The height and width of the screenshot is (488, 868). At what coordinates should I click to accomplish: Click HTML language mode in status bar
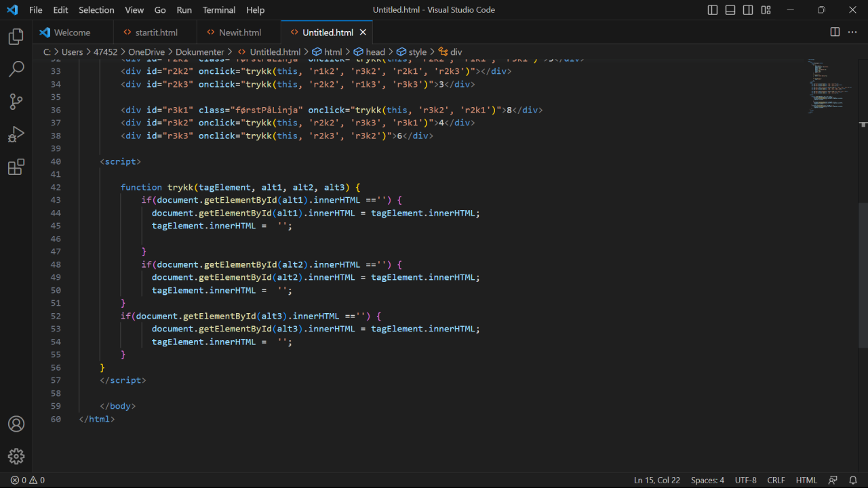[806, 480]
